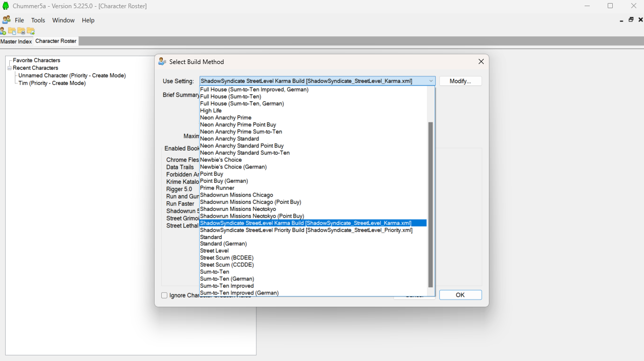This screenshot has width=644, height=361.
Task: Select Neon Anarchy Prime Sum-to-Ten
Action: [x=313, y=132]
